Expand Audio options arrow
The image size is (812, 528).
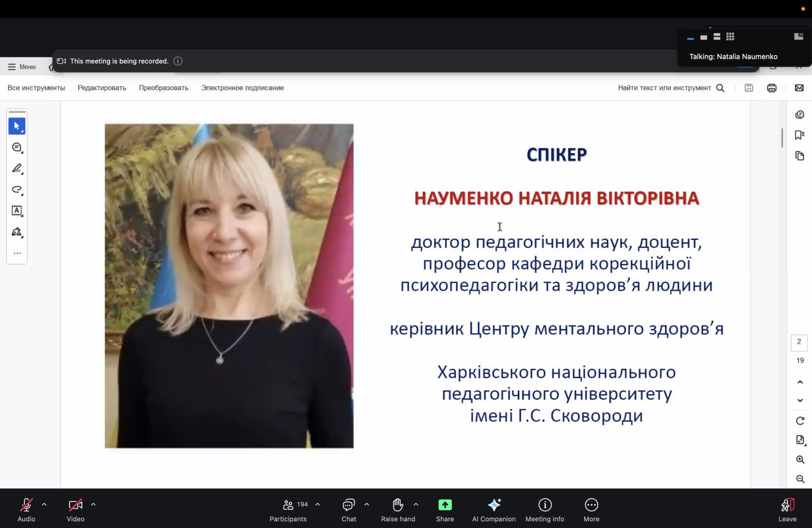tap(44, 505)
